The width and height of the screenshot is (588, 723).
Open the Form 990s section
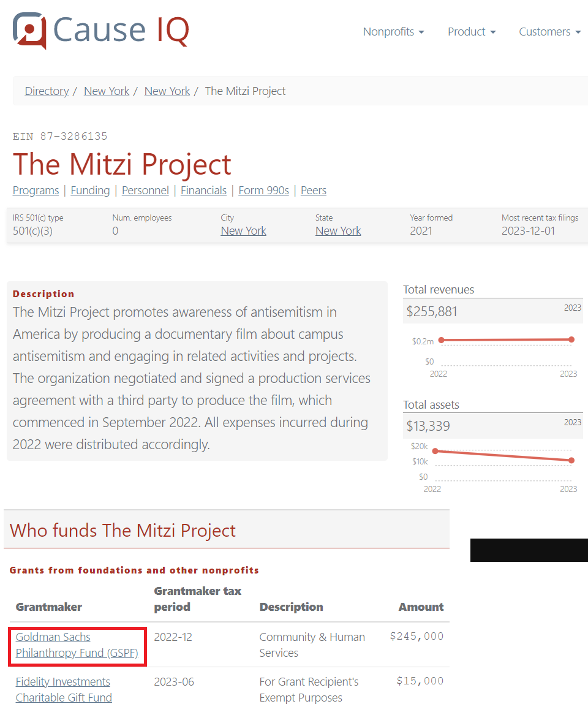[x=263, y=191]
